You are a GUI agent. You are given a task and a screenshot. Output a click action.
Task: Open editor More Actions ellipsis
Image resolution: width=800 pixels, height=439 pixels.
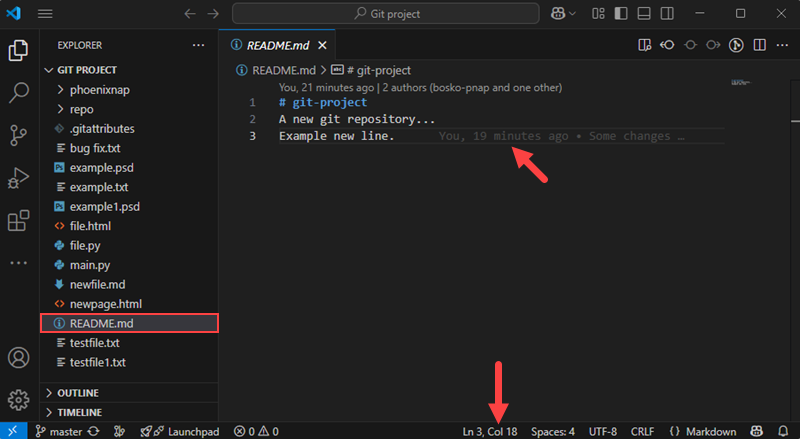pyautogui.click(x=782, y=45)
